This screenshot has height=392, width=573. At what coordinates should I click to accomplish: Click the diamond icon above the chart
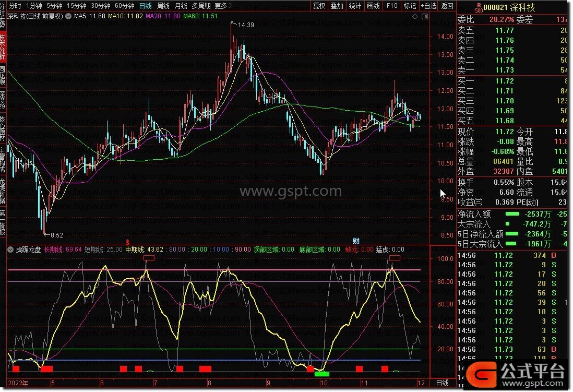point(415,17)
